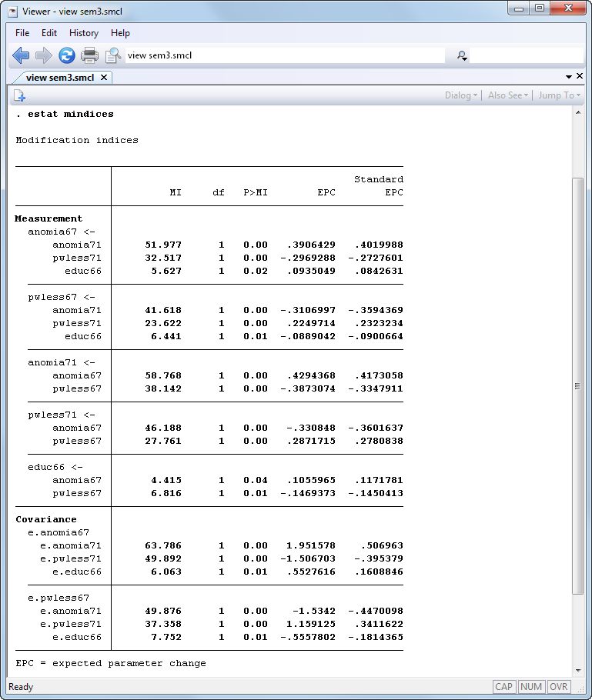This screenshot has height=700, width=592.
Task: Click the MI value 4.415
Action: tap(166, 480)
